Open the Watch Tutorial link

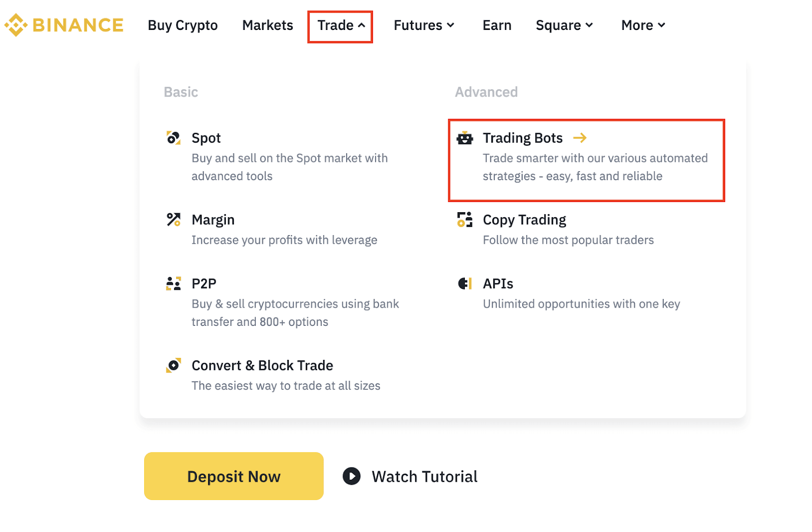click(411, 476)
